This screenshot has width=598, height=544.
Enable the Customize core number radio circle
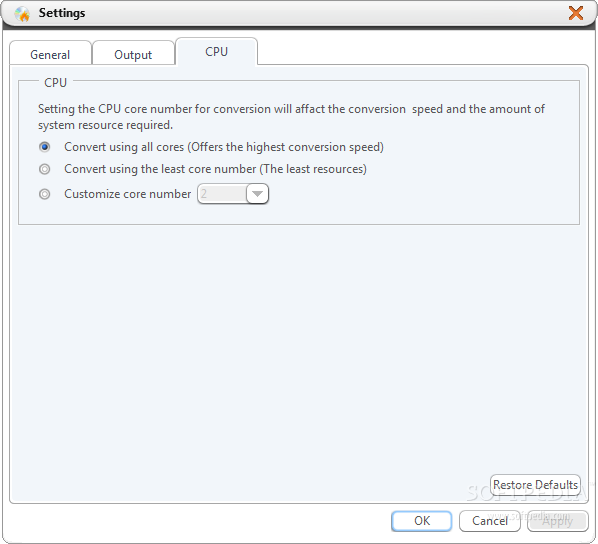tap(45, 194)
